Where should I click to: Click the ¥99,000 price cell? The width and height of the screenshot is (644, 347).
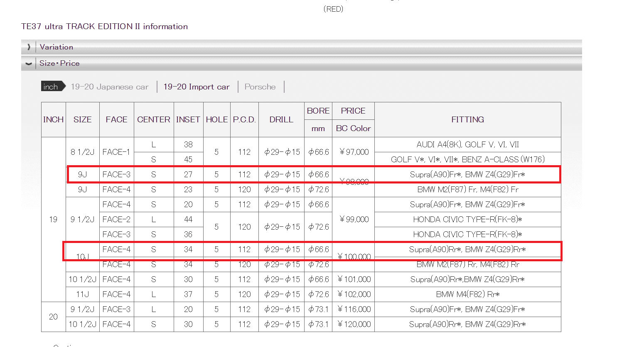coord(353,219)
